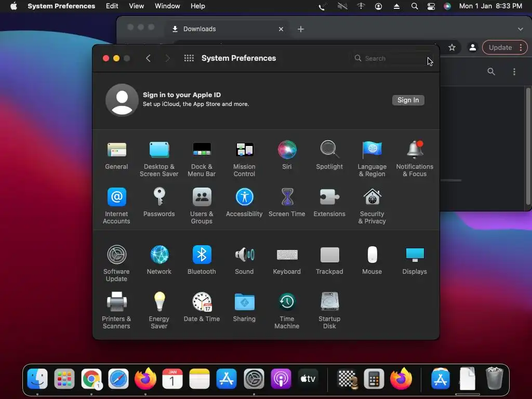Open the Chrome profile icon
The height and width of the screenshot is (399, 532).
(x=473, y=47)
